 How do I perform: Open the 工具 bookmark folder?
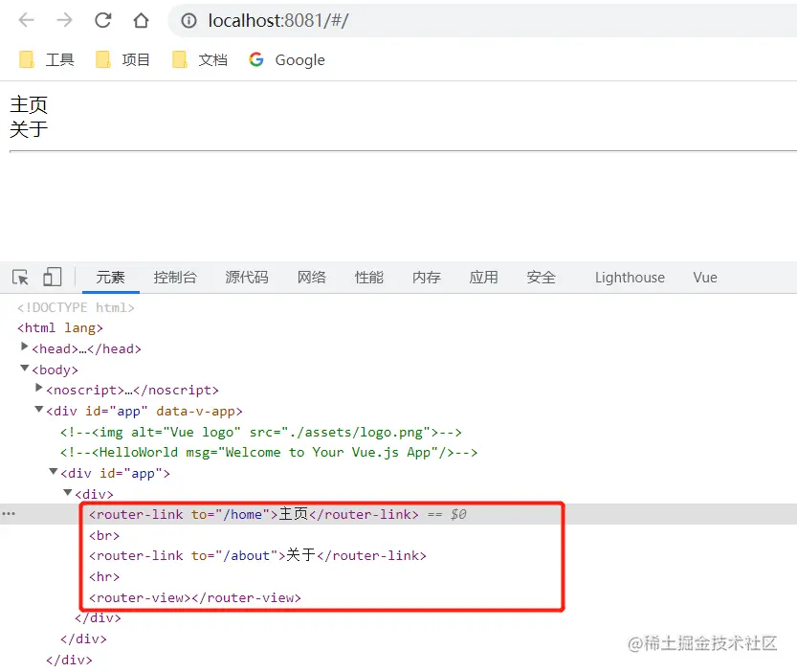(47, 59)
